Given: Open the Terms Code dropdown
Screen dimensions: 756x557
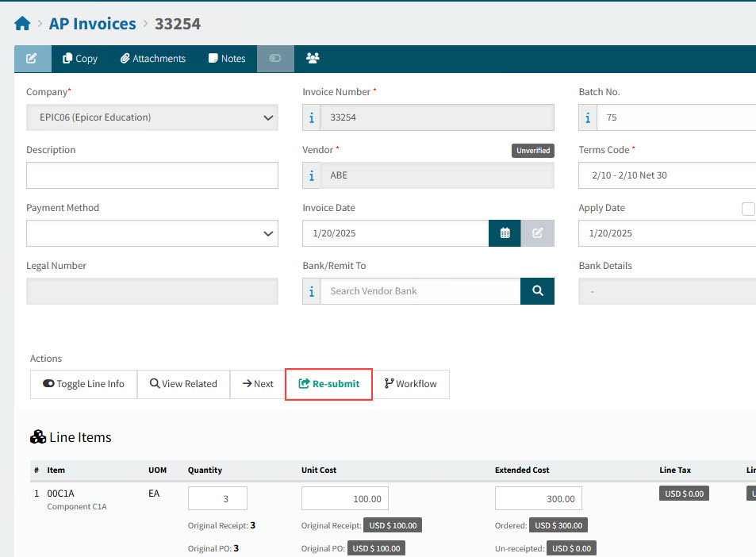Looking at the screenshot, I should coord(666,175).
